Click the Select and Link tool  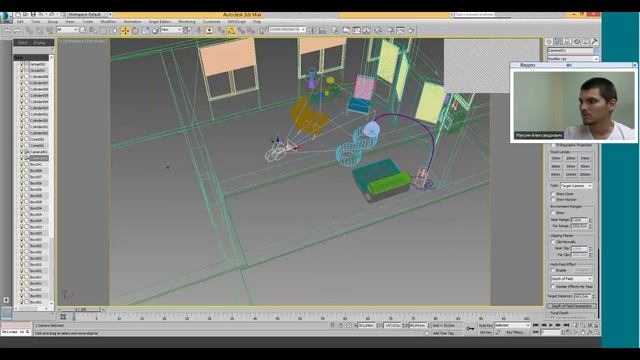tap(29, 31)
